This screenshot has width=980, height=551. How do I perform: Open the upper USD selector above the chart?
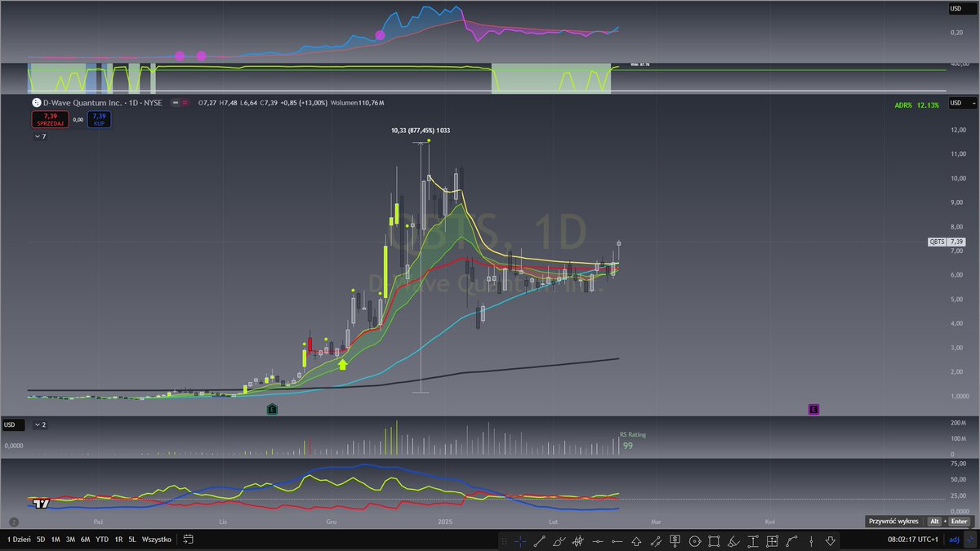(962, 8)
